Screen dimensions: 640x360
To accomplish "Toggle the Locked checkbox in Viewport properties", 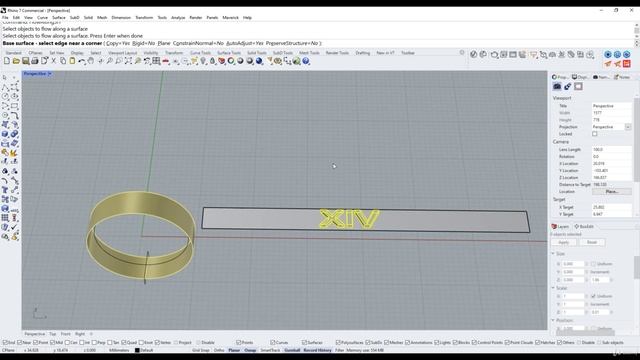I will [x=595, y=134].
